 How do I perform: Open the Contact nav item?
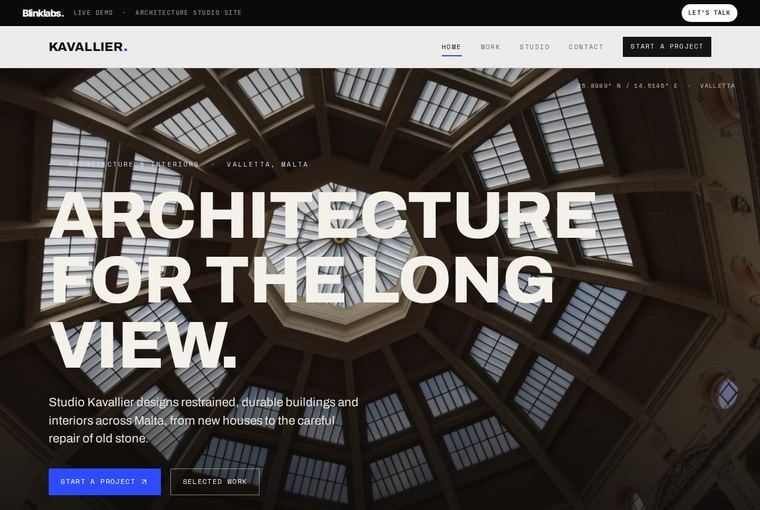pos(586,47)
